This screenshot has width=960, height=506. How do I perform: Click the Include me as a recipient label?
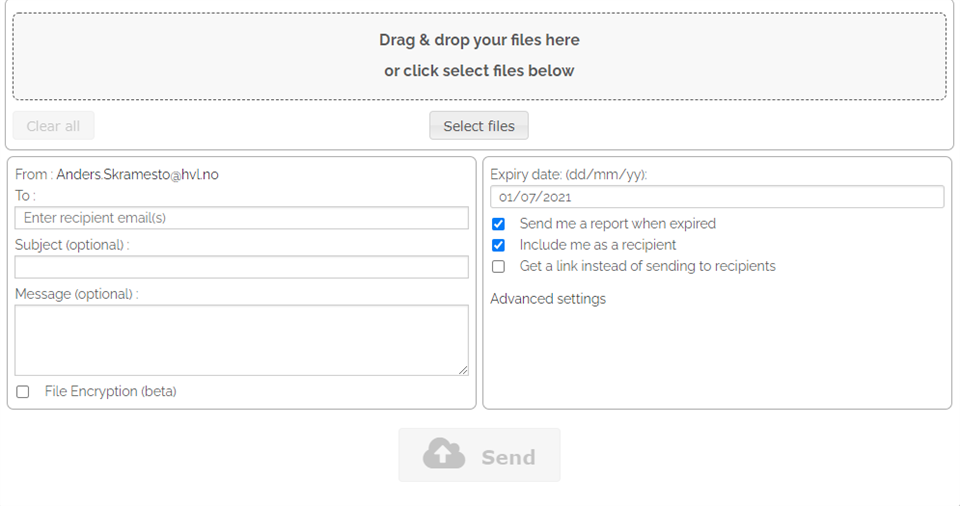598,245
